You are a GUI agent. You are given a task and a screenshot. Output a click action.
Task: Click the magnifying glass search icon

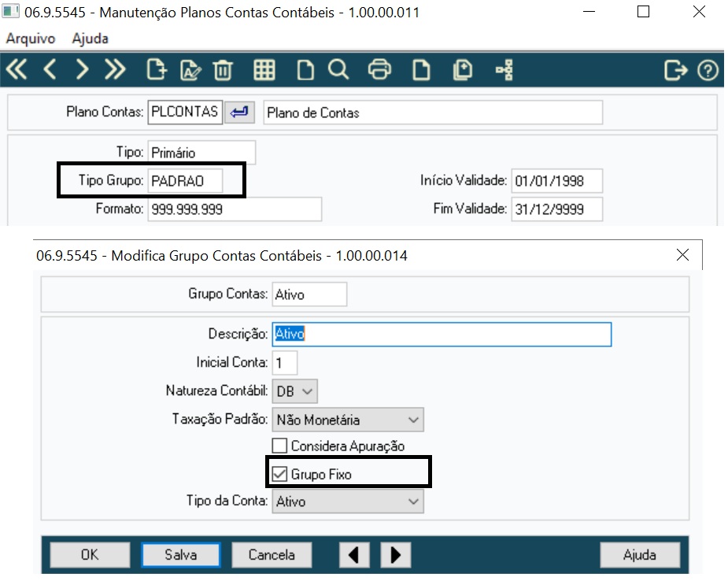point(338,70)
